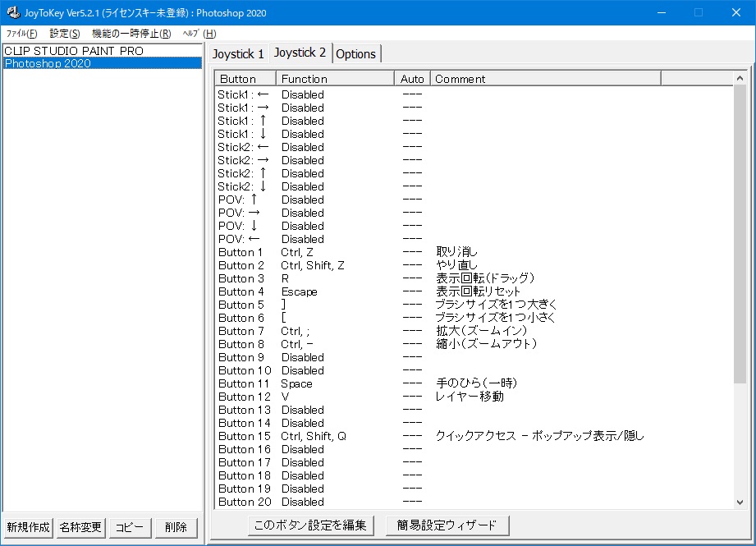
Task: Switch to the Joystick 1 tab
Action: click(x=239, y=53)
